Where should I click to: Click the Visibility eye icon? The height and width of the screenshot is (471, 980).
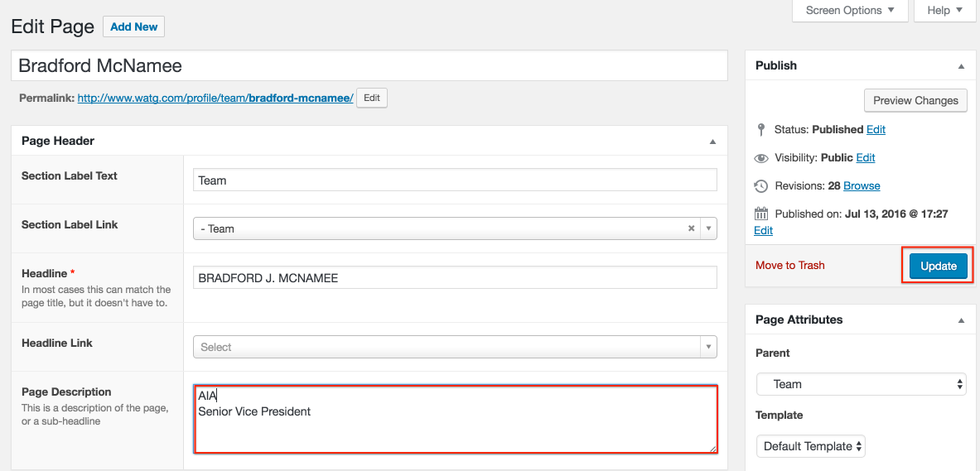[x=761, y=158]
